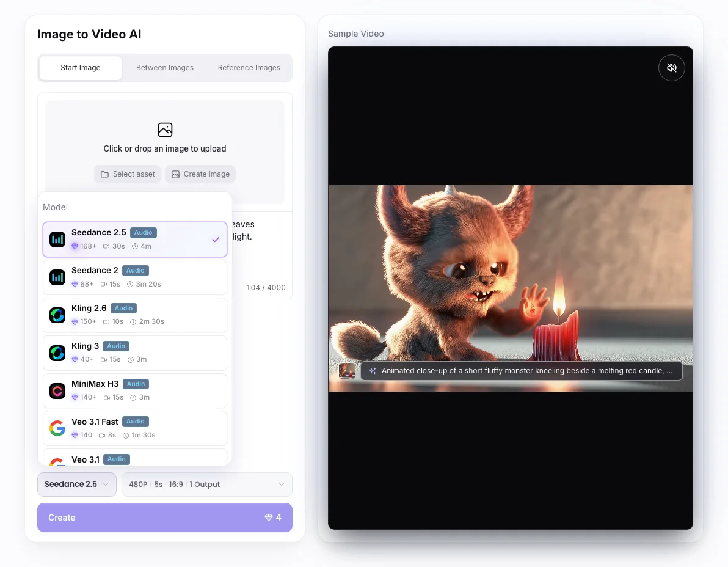The width and height of the screenshot is (728, 567).
Task: Choose the Veo 3.1 Fast model option
Action: 134,428
